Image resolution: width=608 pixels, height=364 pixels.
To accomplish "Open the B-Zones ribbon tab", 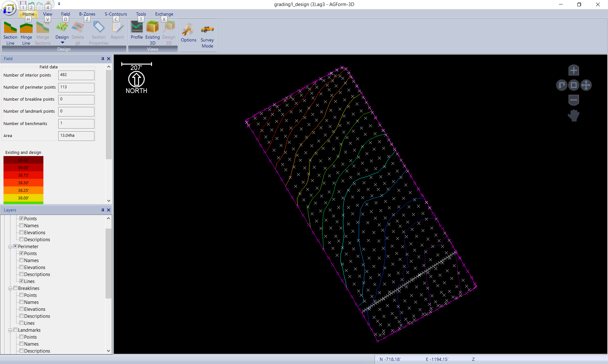I will coord(87,14).
